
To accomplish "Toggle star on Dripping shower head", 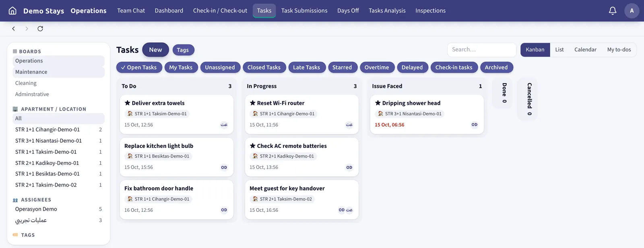I will coord(378,103).
